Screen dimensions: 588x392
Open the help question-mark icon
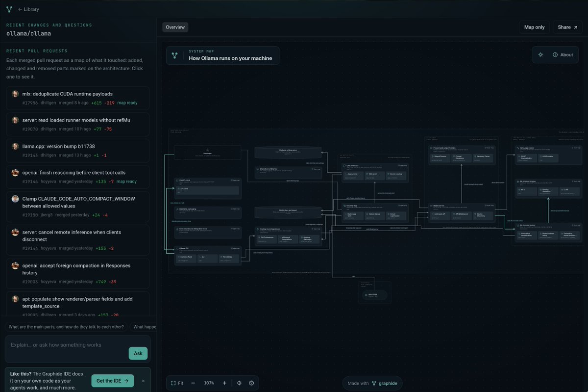251,383
